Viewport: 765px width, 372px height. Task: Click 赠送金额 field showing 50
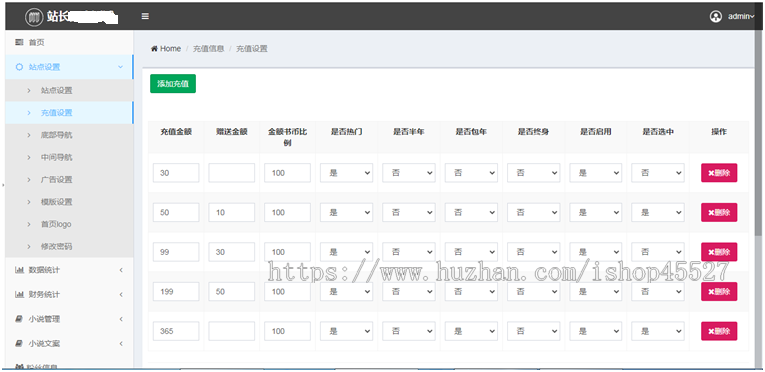pyautogui.click(x=231, y=291)
